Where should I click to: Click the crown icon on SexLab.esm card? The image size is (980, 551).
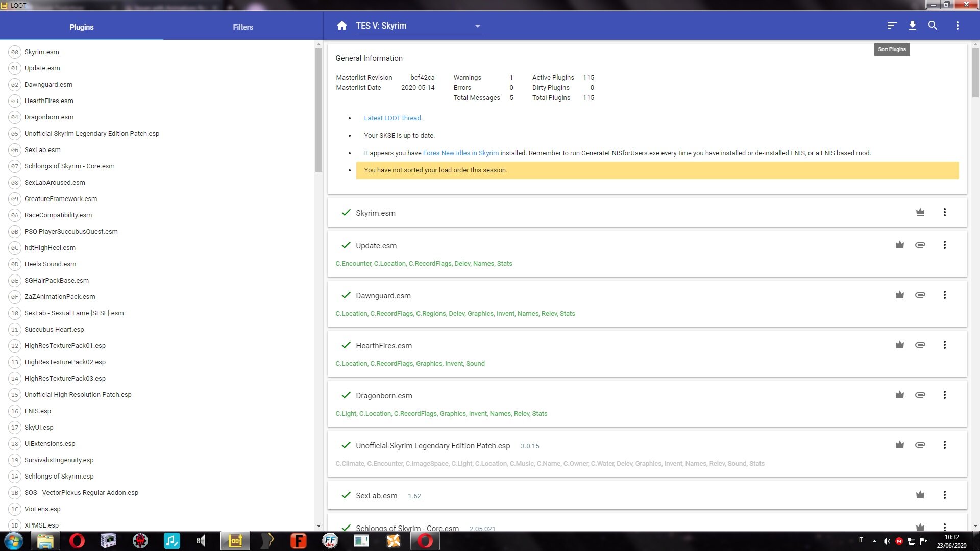(x=920, y=495)
